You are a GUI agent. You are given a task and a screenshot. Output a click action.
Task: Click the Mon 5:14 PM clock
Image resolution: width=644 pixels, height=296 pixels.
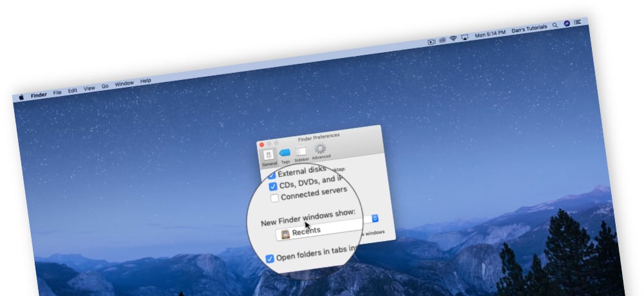click(489, 34)
